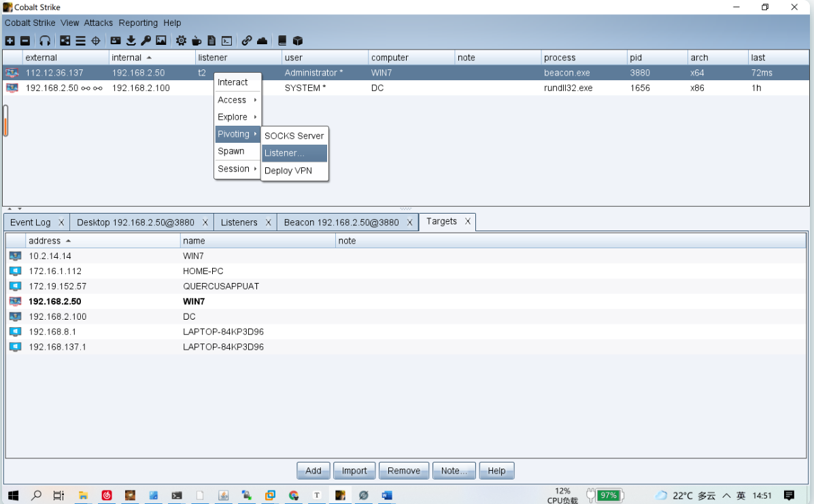Open the Cobalt Strike menu
Screen dimensions: 814x504
coord(30,23)
